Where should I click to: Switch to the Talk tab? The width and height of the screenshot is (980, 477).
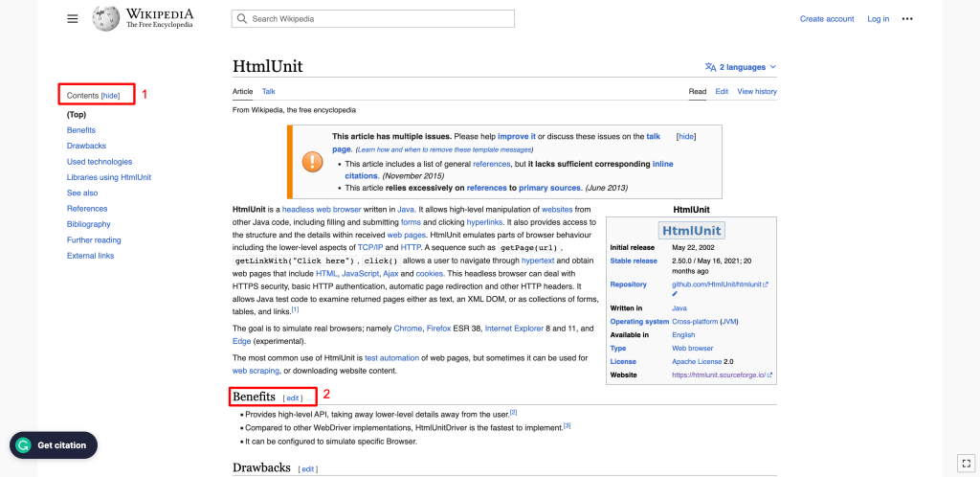(269, 91)
